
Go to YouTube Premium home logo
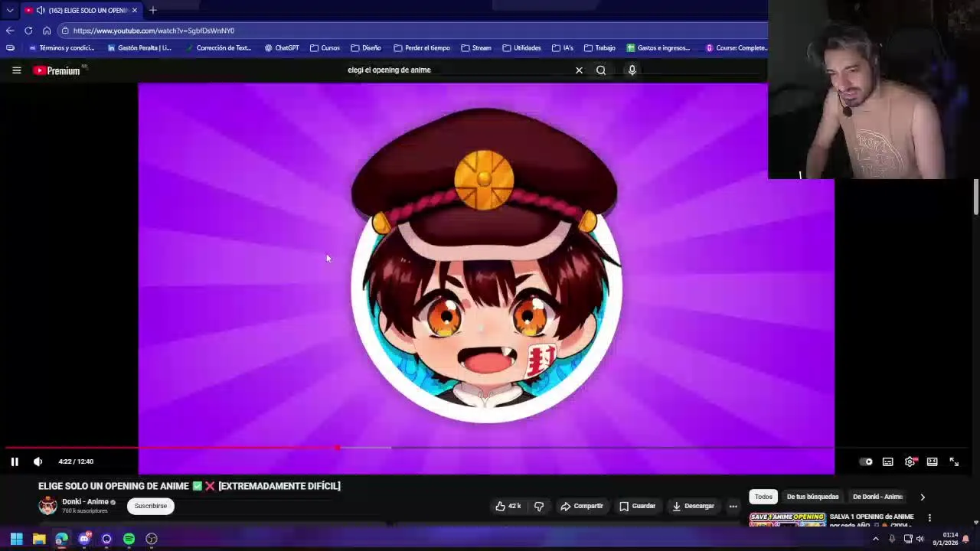point(57,70)
